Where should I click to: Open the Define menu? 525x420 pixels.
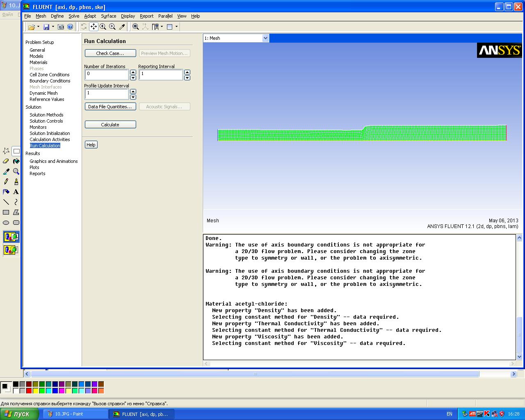[57, 16]
